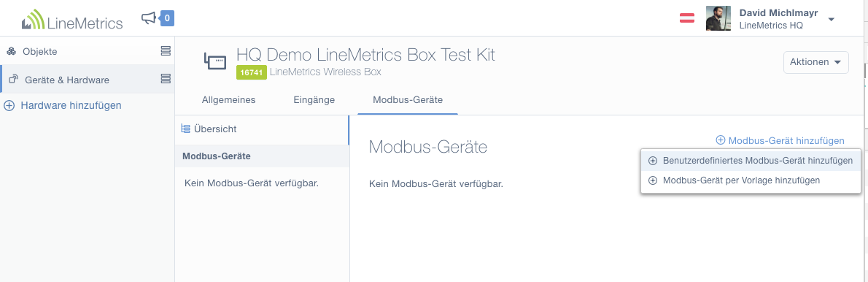868x282 pixels.
Task: Click the green 16741 ID badge
Action: [x=252, y=72]
